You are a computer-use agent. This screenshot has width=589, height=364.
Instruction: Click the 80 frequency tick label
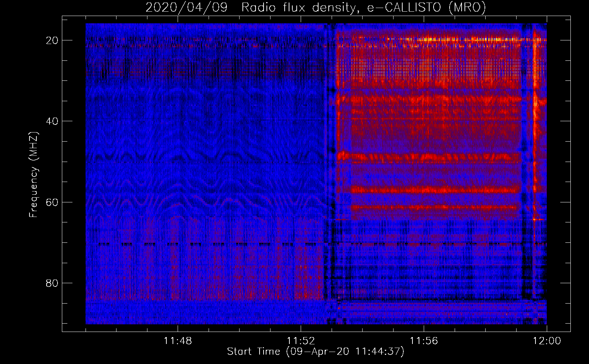click(52, 283)
